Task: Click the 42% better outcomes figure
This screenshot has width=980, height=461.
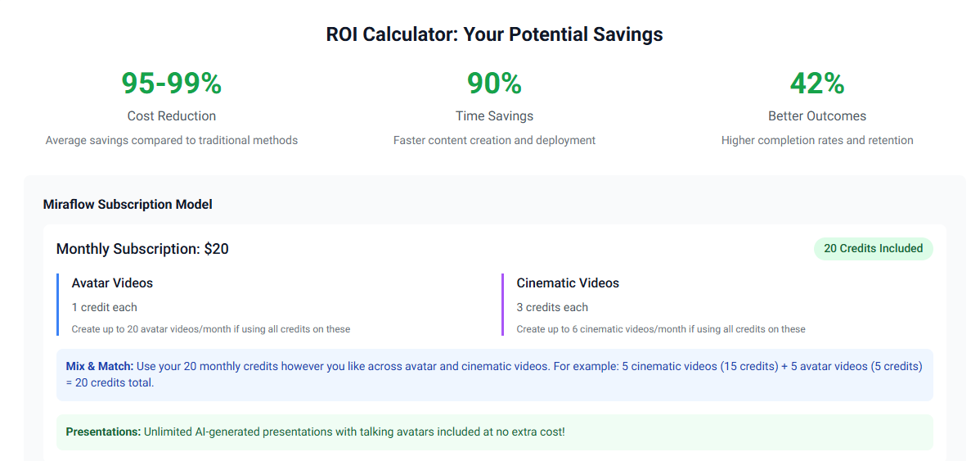Action: coord(816,84)
